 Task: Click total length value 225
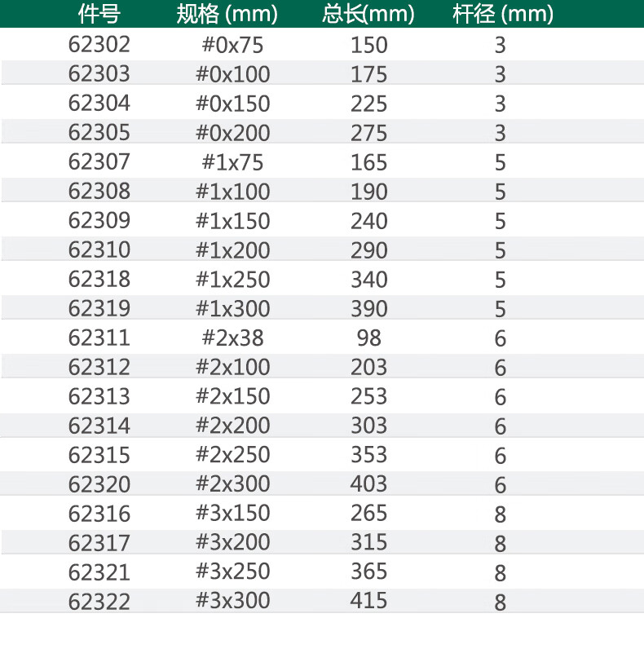coord(369,104)
